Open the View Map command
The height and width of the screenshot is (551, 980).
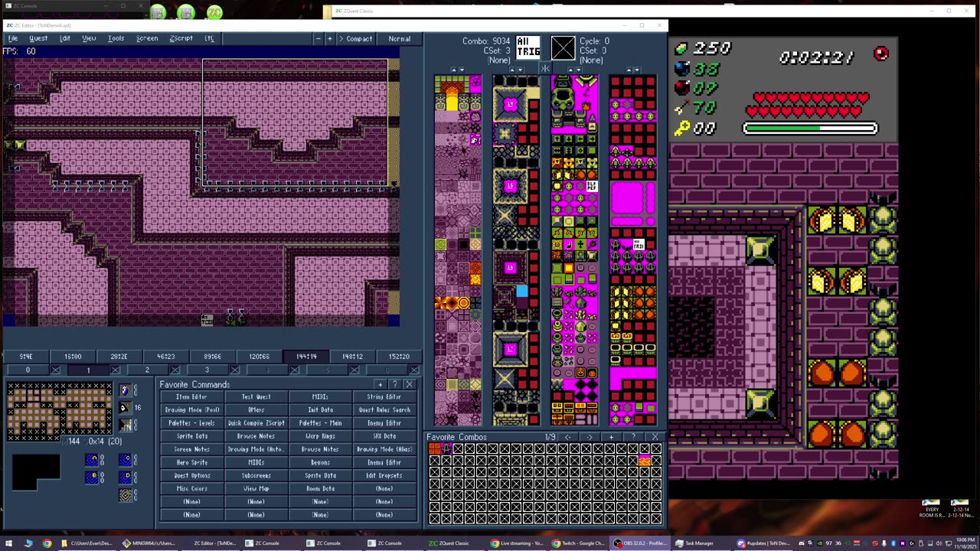pyautogui.click(x=256, y=488)
